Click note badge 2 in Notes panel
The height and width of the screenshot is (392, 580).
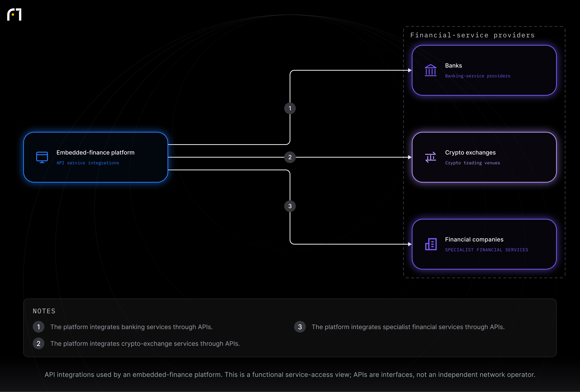tap(38, 343)
